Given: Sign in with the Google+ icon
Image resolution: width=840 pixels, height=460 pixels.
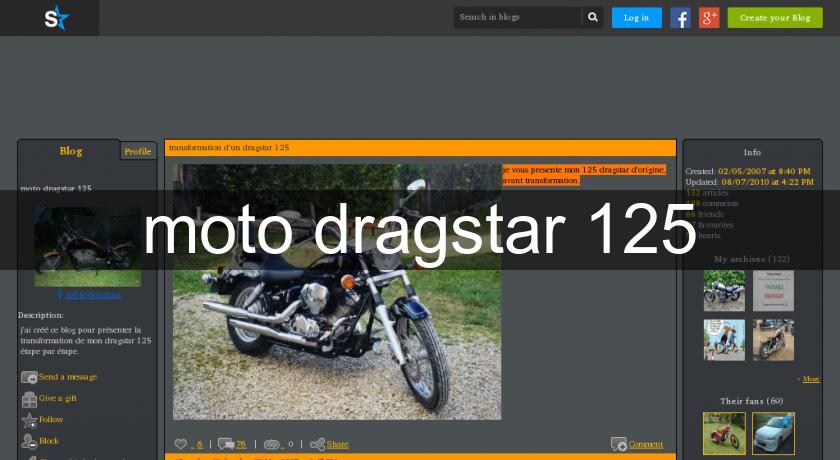Looking at the screenshot, I should 709,18.
